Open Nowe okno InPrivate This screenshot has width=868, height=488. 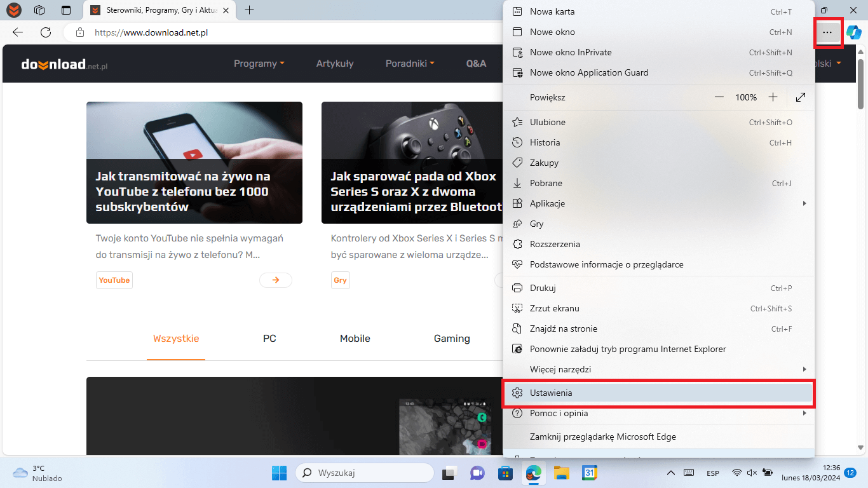pos(658,52)
